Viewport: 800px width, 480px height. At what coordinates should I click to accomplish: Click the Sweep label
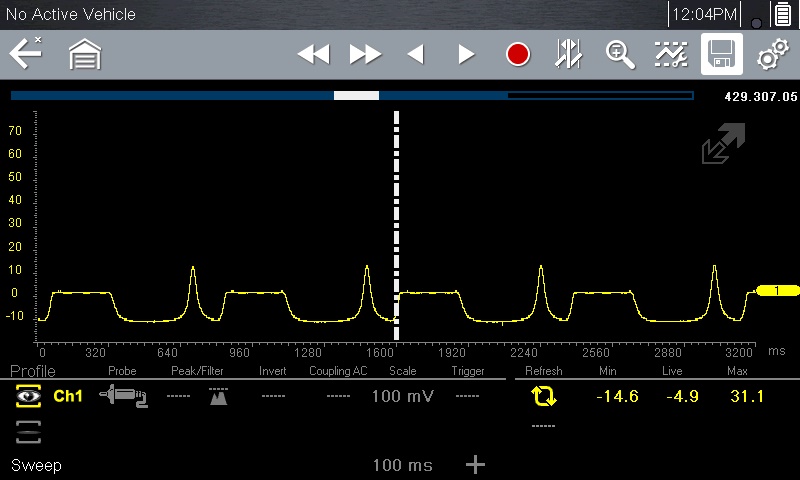tap(36, 465)
